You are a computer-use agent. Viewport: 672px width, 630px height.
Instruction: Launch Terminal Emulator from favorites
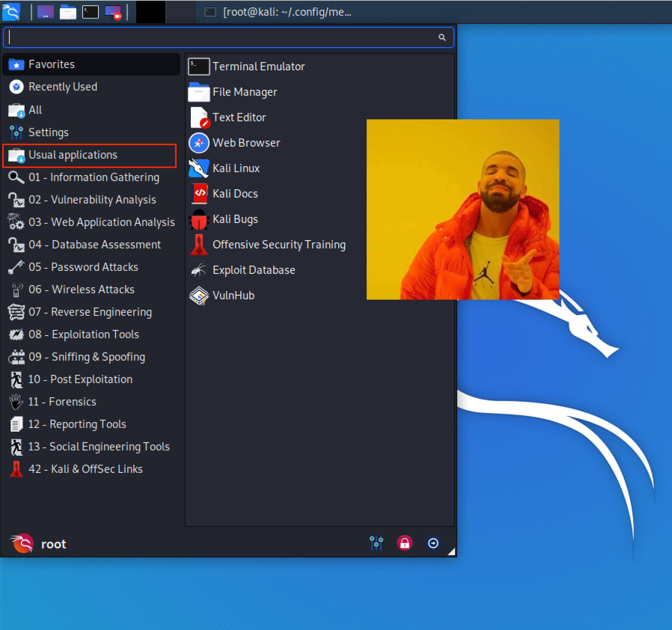pos(258,67)
